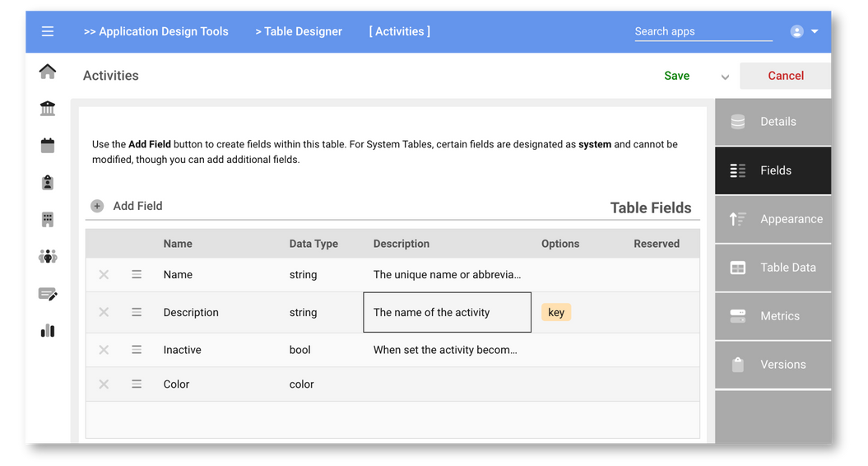Viewport: 868px width, 466px height.
Task: Open the people group sidebar icon
Action: point(48,257)
